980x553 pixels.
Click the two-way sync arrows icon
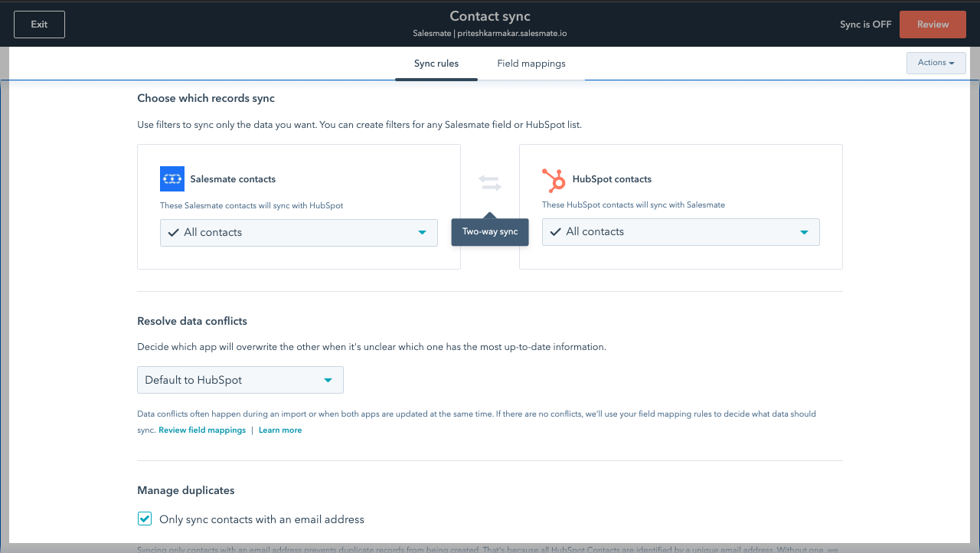pyautogui.click(x=490, y=182)
